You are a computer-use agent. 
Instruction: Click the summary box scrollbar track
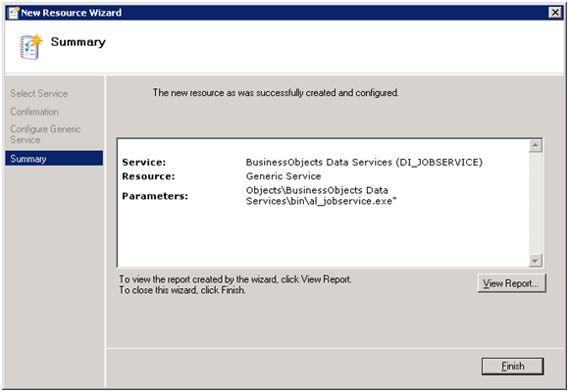tap(536, 203)
